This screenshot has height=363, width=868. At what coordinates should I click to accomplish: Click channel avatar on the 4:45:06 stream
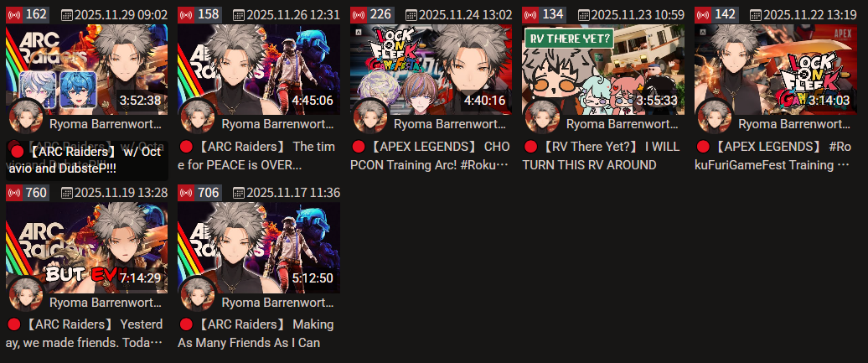click(x=198, y=117)
